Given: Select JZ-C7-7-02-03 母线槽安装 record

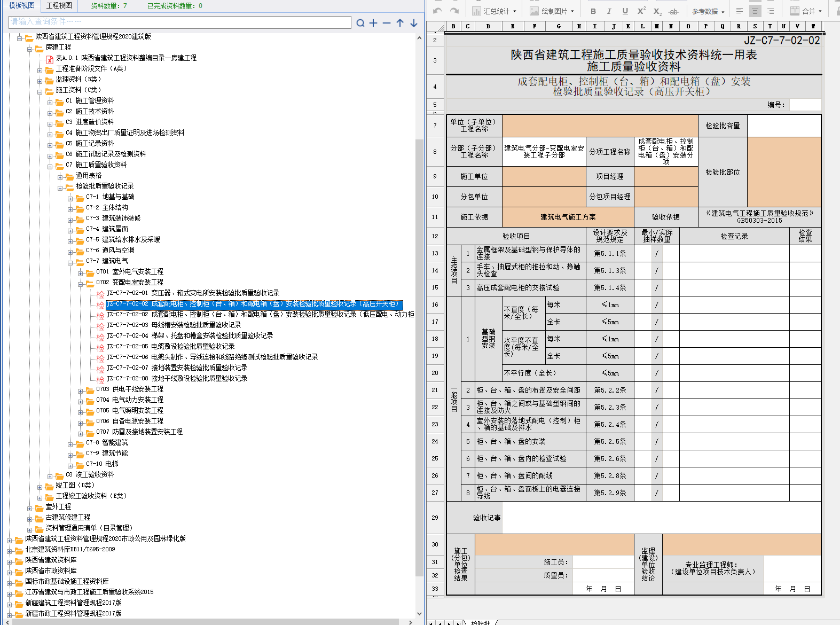Looking at the screenshot, I should coord(174,325).
